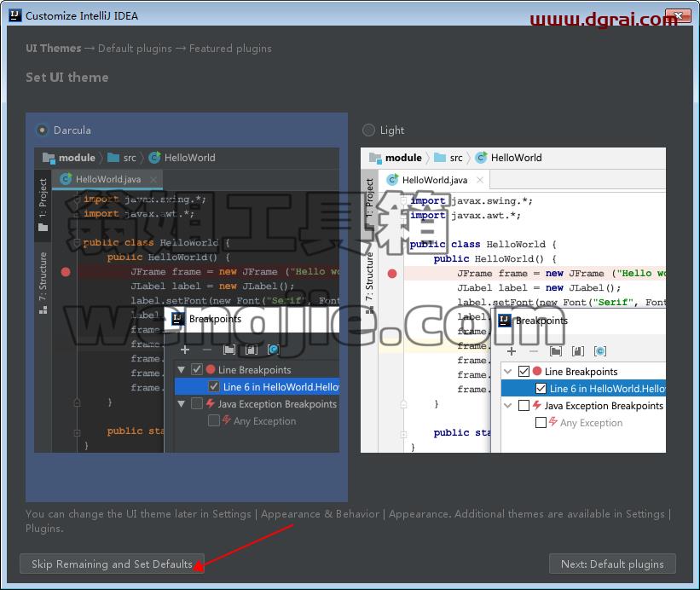Image resolution: width=700 pixels, height=590 pixels.
Task: Open the 1: Project tab in Light preview
Action: click(370, 205)
